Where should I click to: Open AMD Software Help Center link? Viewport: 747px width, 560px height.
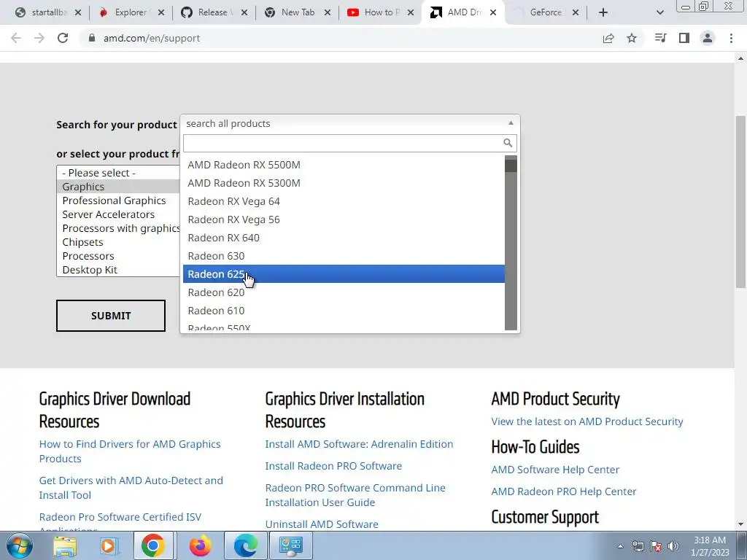tap(555, 470)
